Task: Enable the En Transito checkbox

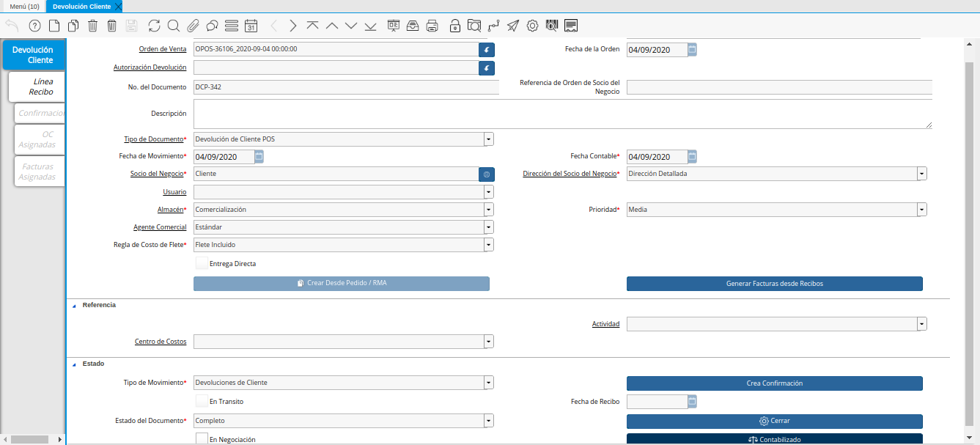Action: click(x=202, y=402)
